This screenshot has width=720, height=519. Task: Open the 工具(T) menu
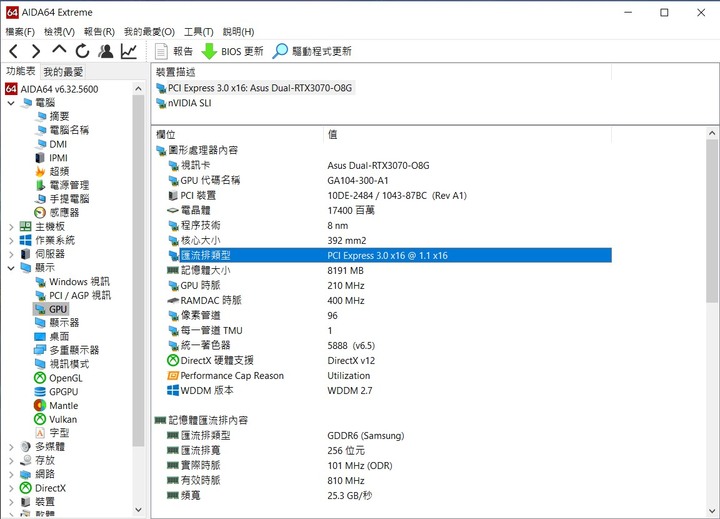click(x=198, y=32)
